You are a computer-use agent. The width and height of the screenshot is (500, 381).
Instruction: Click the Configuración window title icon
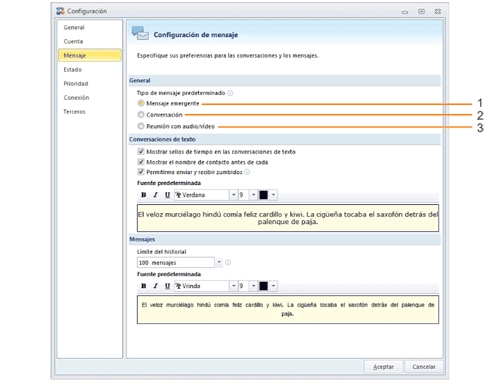(x=60, y=11)
